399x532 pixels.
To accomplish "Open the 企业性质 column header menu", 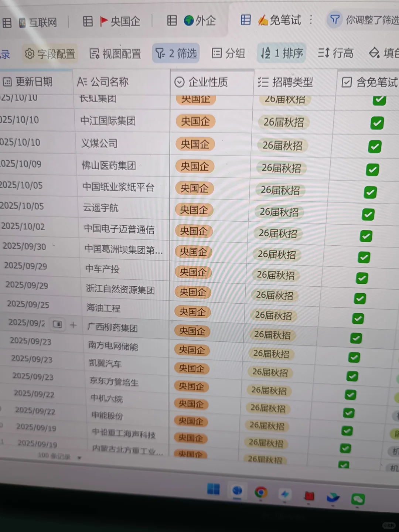I will tap(212, 82).
